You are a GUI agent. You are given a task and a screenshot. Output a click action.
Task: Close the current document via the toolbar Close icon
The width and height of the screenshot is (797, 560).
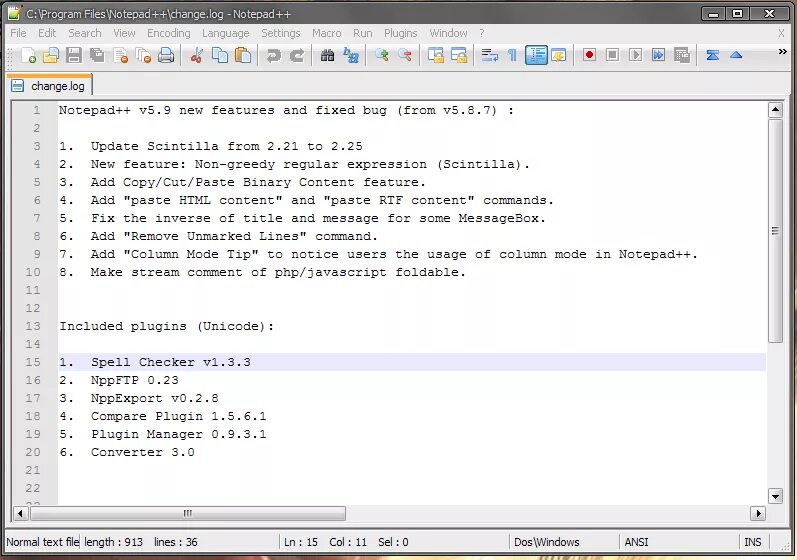click(120, 55)
